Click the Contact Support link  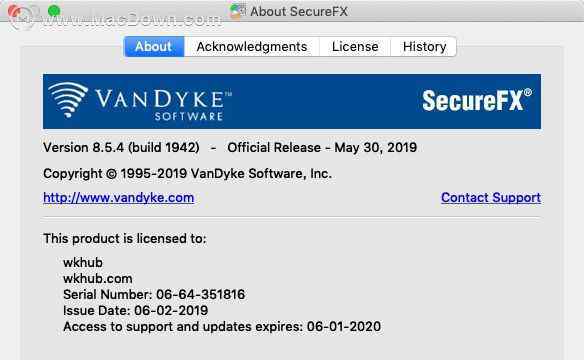[491, 197]
